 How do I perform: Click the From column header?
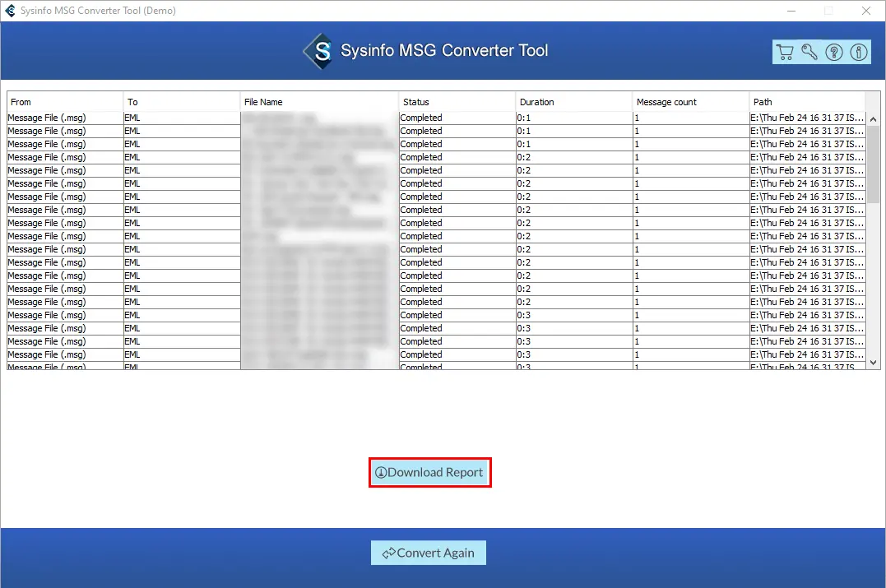[65, 102]
